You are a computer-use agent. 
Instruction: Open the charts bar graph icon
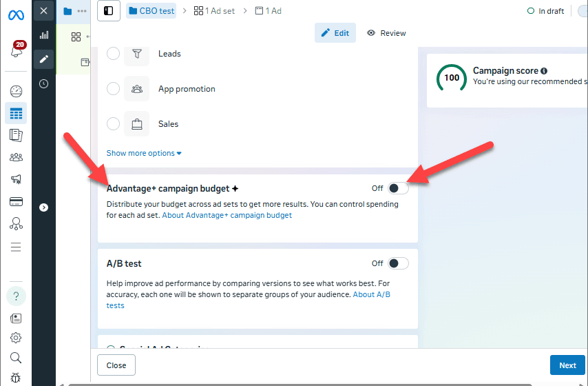44,35
